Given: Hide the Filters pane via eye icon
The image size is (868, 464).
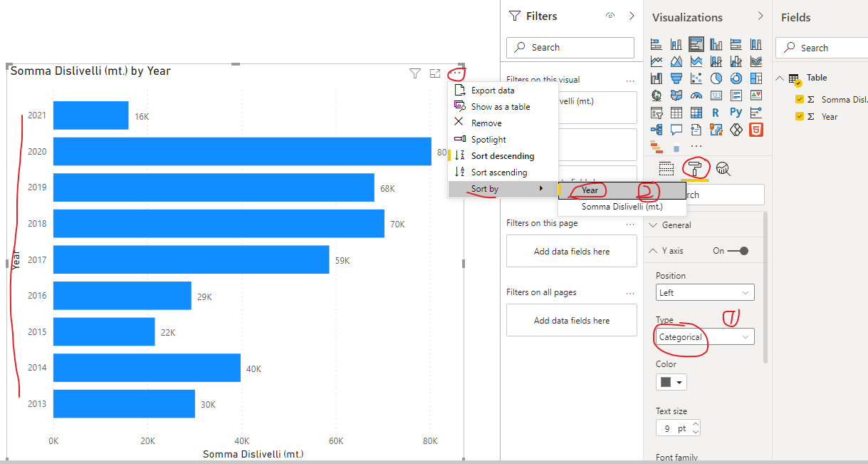Looking at the screenshot, I should click(610, 16).
